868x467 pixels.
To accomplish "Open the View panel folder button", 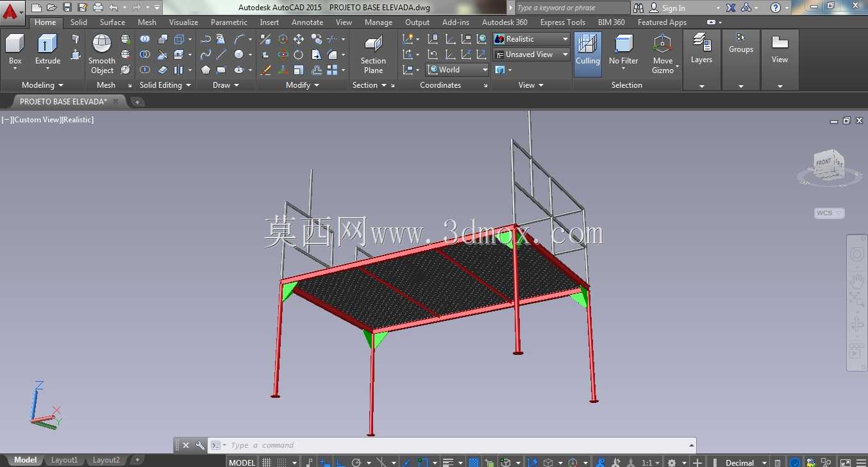I will pos(780,49).
